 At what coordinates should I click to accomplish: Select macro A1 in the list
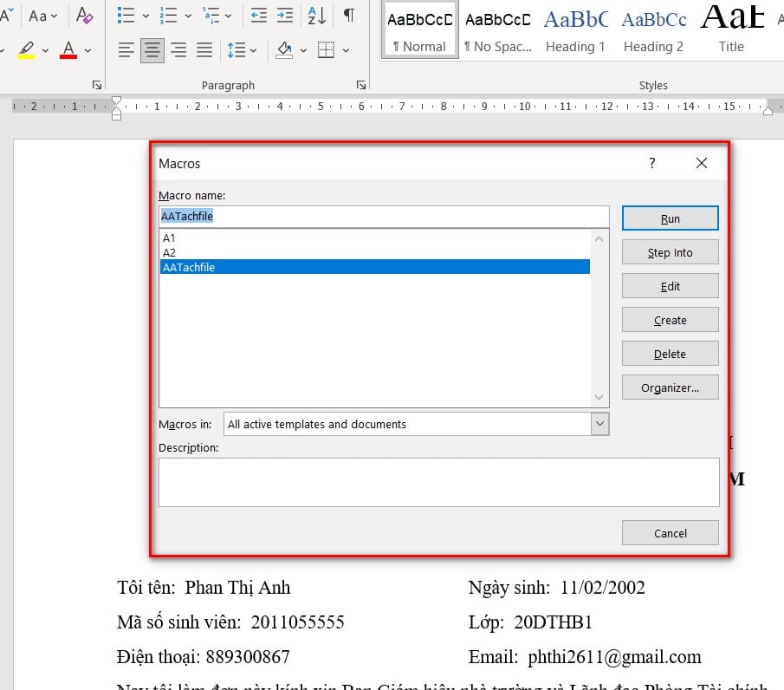point(170,238)
